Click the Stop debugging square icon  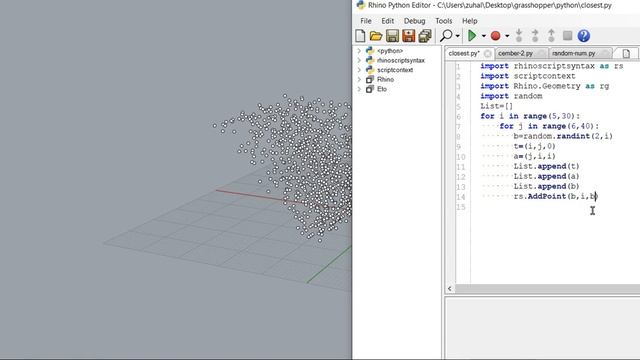567,36
